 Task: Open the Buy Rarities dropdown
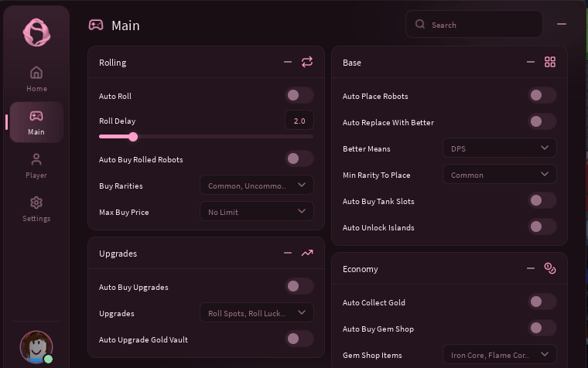257,185
